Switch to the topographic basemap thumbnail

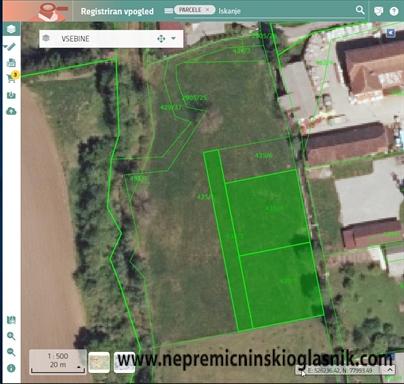click(99, 362)
